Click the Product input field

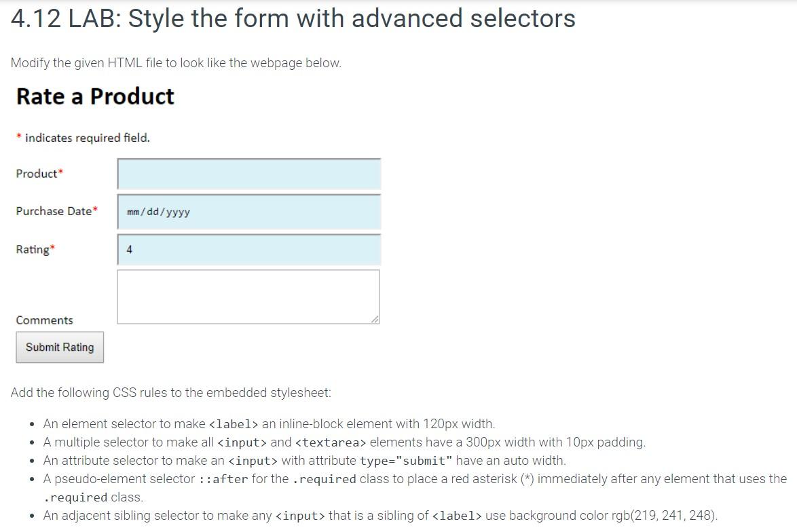click(248, 174)
